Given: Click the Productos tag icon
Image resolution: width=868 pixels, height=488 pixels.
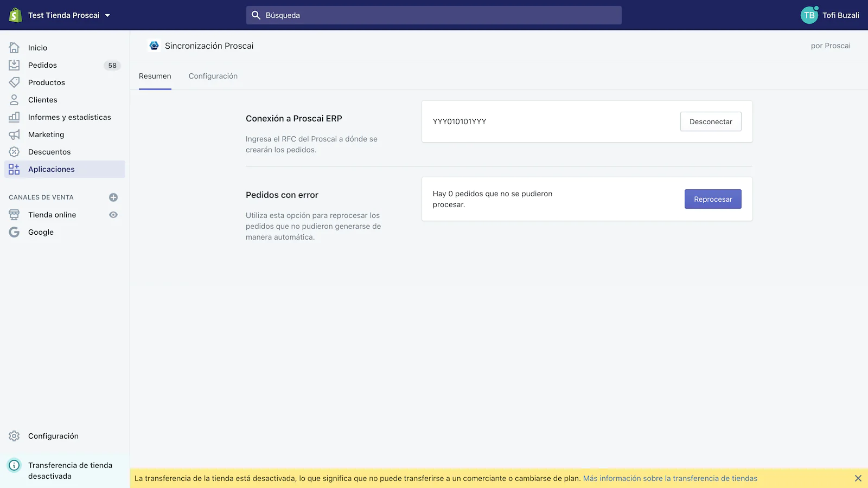Looking at the screenshot, I should (14, 82).
